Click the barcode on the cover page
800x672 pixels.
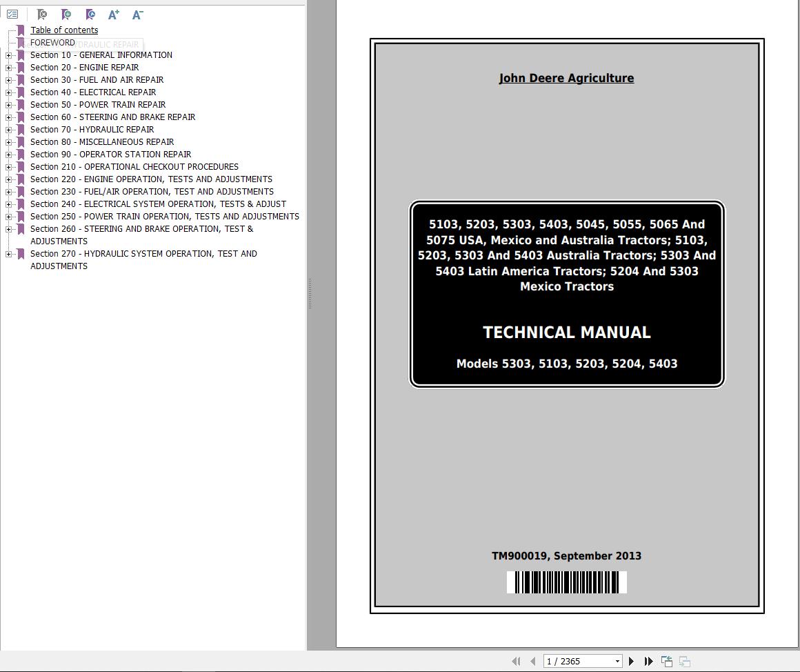coord(567,582)
